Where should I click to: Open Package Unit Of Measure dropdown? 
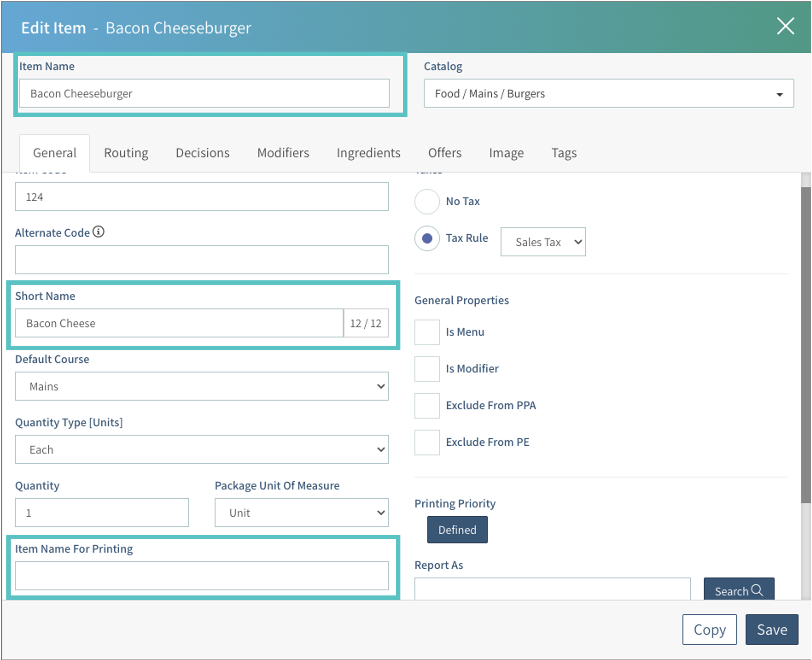pyautogui.click(x=301, y=512)
